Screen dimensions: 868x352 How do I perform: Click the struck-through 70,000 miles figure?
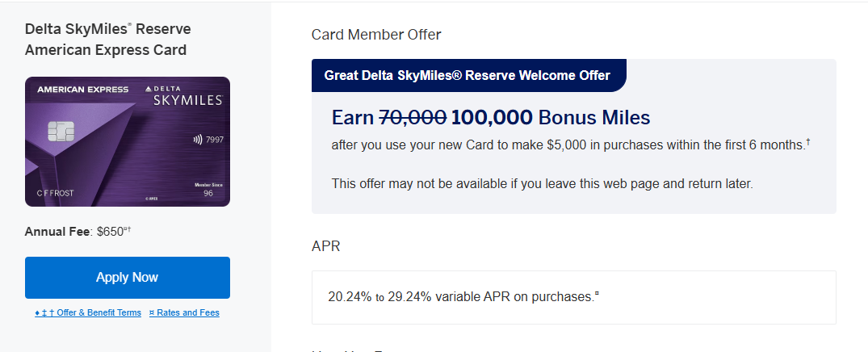[413, 118]
